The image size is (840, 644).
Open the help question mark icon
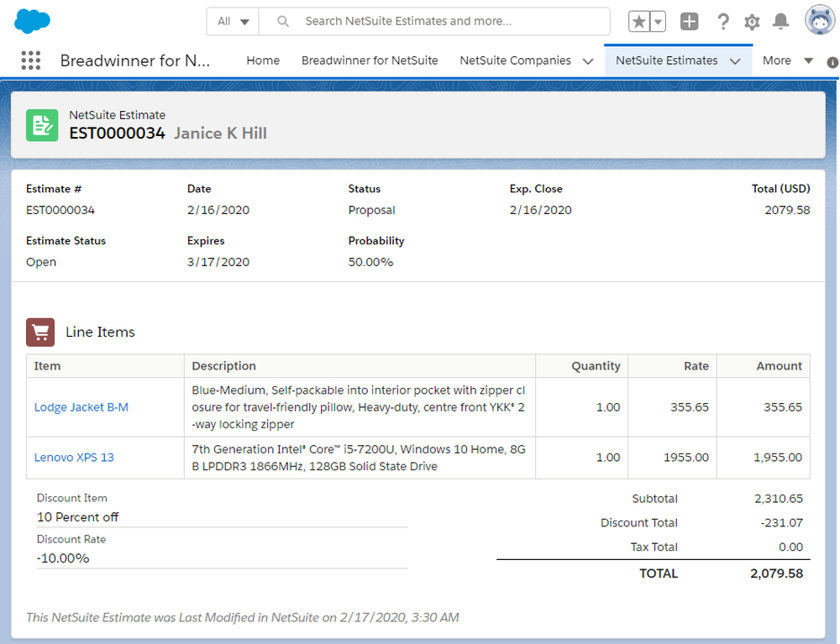(722, 22)
